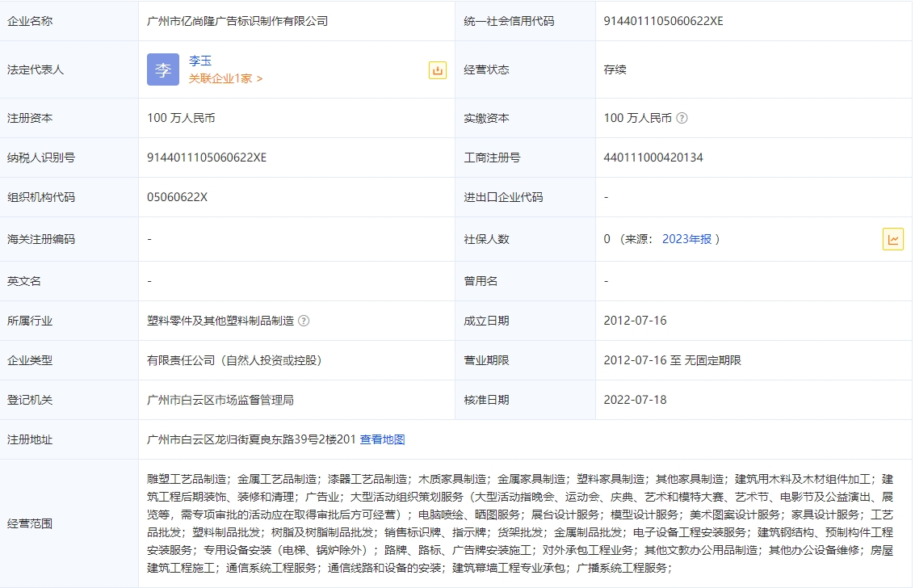Click help icon next to 实缴资本 100万人民币
Viewport: 915px width, 588px height.
click(682, 118)
